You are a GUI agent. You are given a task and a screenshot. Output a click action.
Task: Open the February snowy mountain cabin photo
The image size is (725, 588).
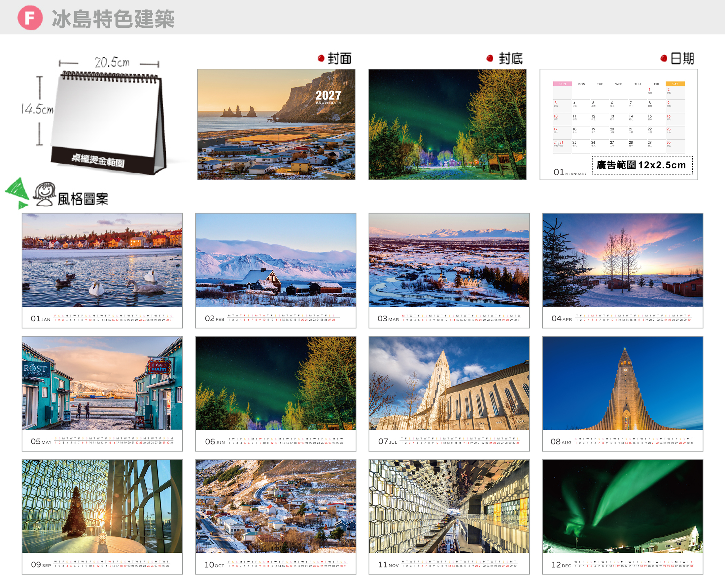click(276, 260)
